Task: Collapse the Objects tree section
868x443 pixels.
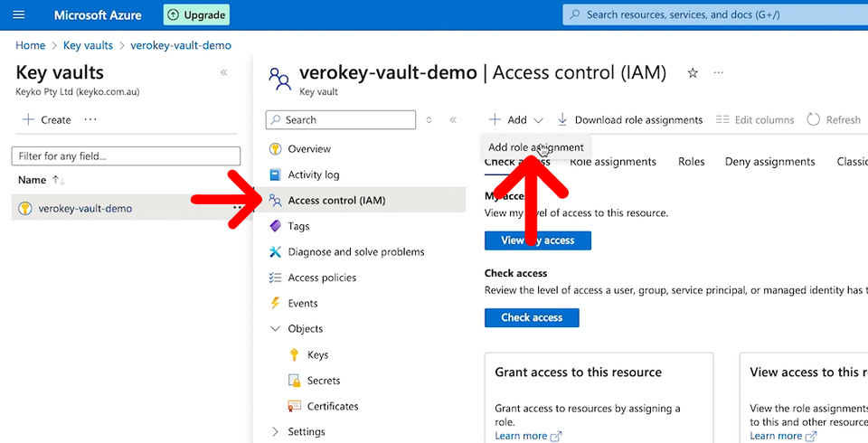Action: (276, 329)
